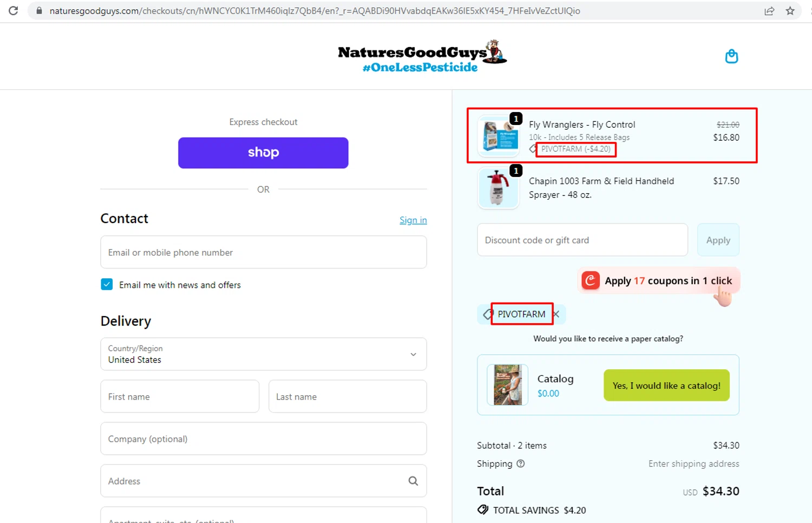Screen dimensions: 812x523
Task: Uncheck Email me with news and offers
Action: click(x=107, y=284)
